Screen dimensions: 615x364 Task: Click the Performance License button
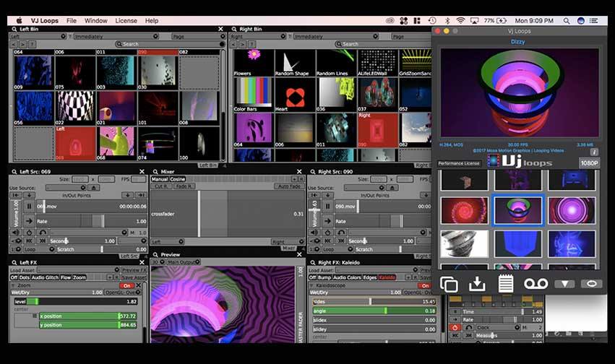coord(459,163)
